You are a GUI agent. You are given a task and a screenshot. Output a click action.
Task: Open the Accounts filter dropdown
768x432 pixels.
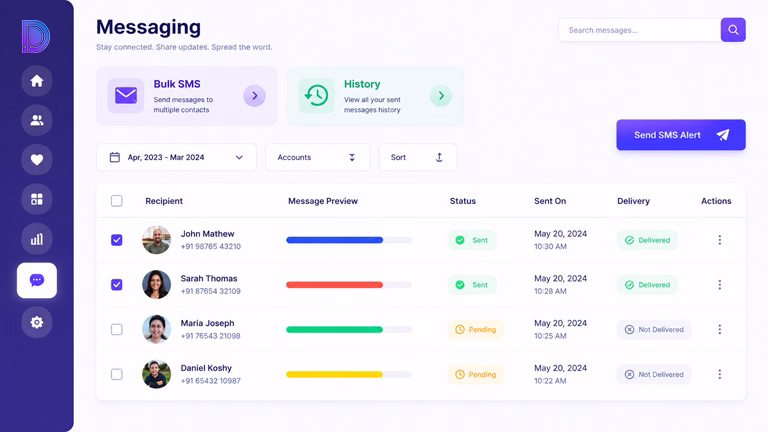(317, 157)
